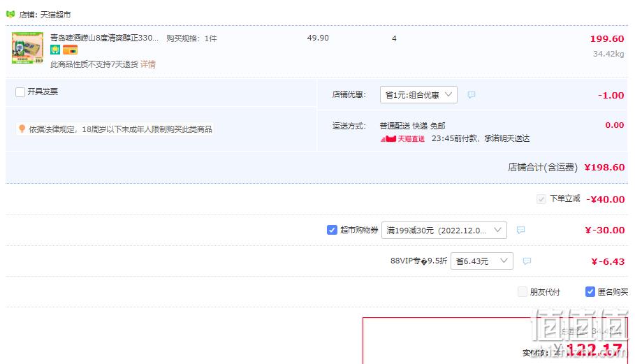Click the orange location pin icon beside legal notice
This screenshot has width=635, height=364.
click(x=22, y=129)
